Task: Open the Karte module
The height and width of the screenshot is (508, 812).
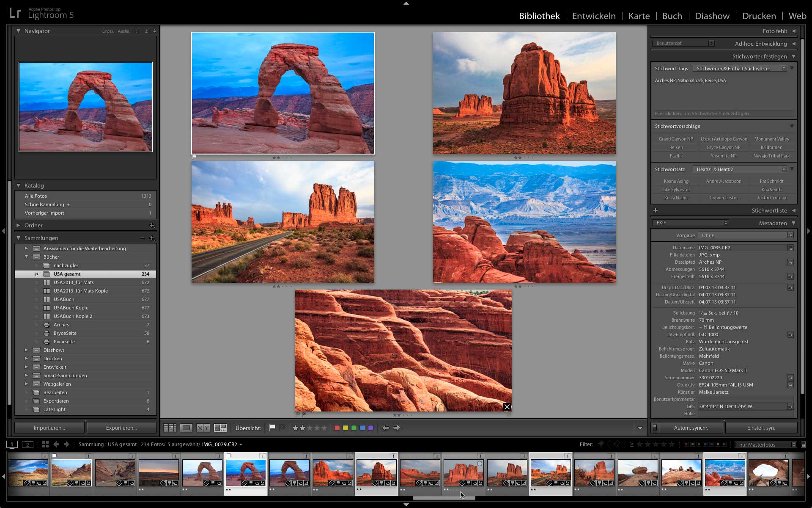Action: (x=639, y=16)
